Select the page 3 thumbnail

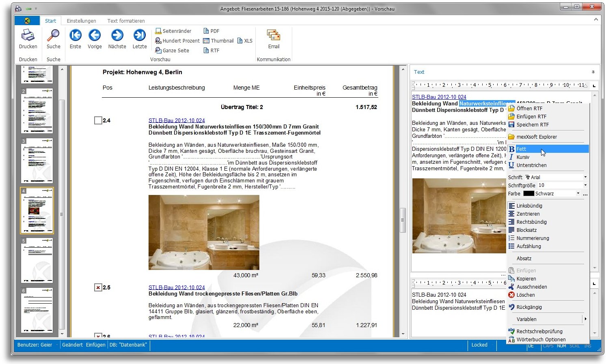[x=37, y=161]
